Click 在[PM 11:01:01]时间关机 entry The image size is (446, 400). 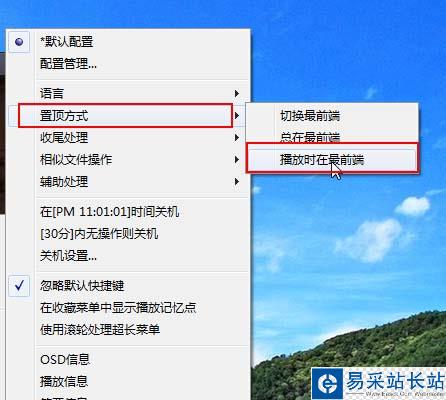pyautogui.click(x=109, y=212)
